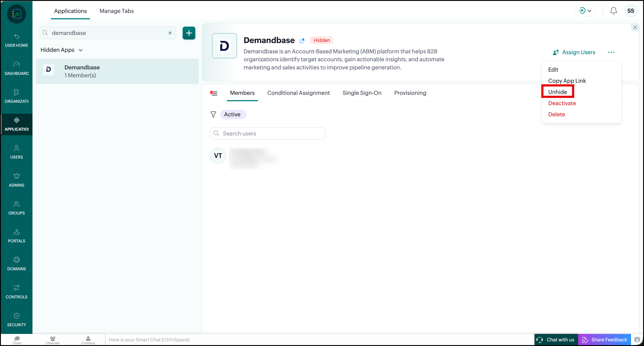Clear the demandbase search text

click(170, 33)
